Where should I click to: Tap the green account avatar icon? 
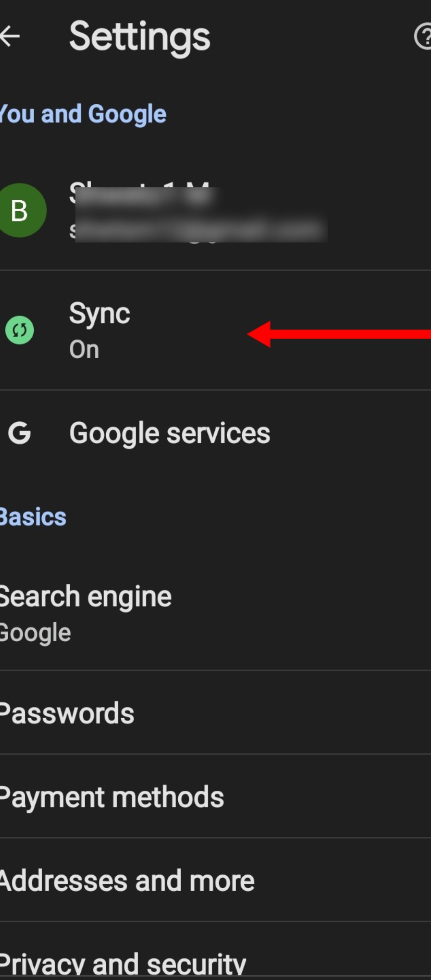click(20, 210)
